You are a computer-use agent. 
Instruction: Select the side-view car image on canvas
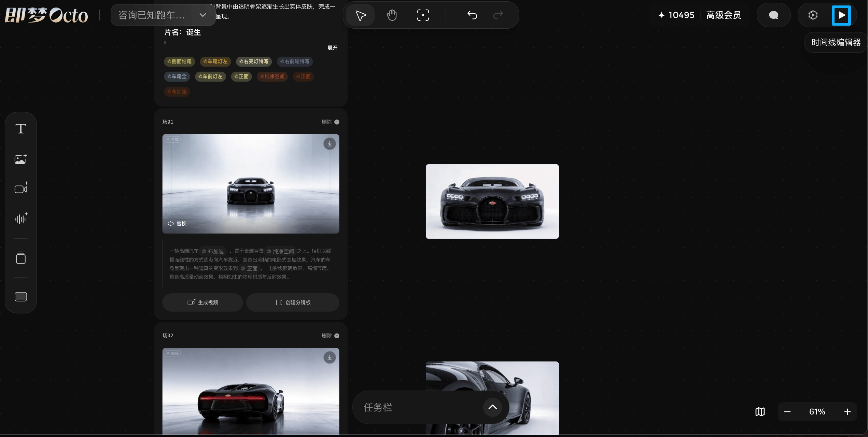(492, 398)
